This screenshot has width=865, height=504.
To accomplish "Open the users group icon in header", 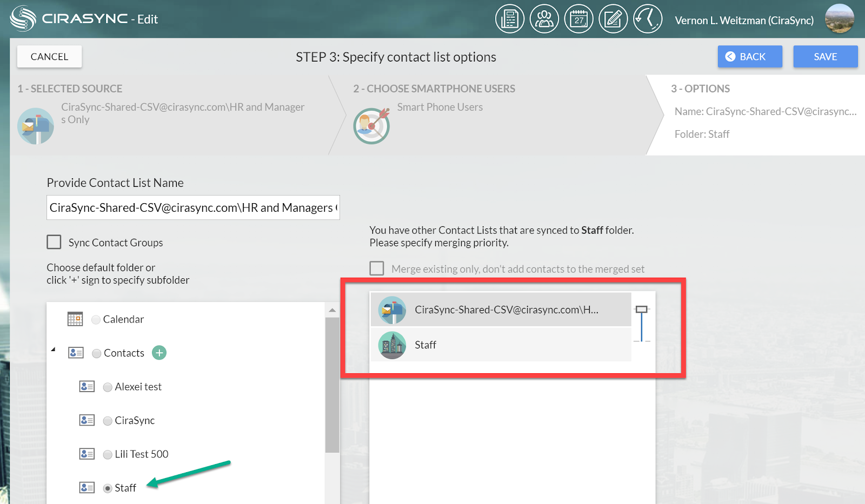I will point(544,19).
